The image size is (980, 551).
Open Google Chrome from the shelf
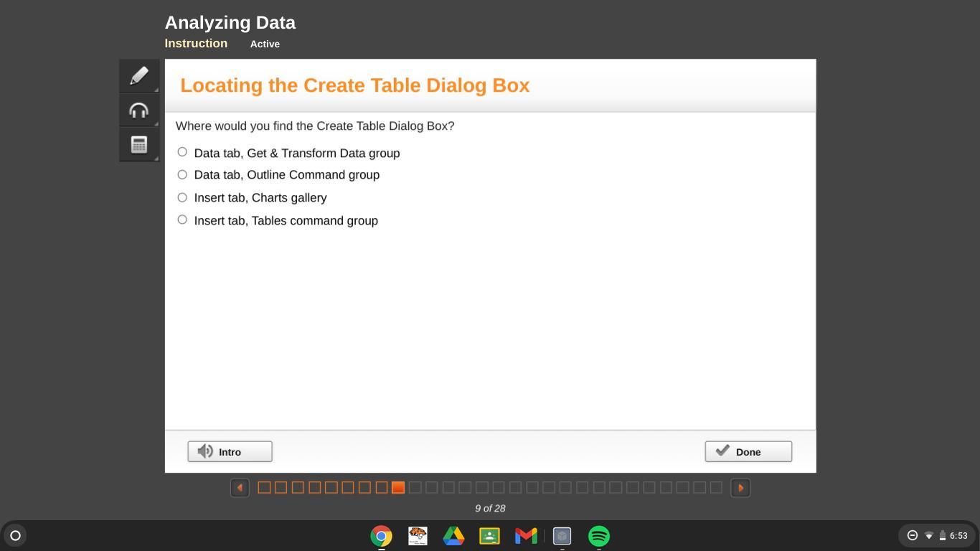pyautogui.click(x=382, y=536)
